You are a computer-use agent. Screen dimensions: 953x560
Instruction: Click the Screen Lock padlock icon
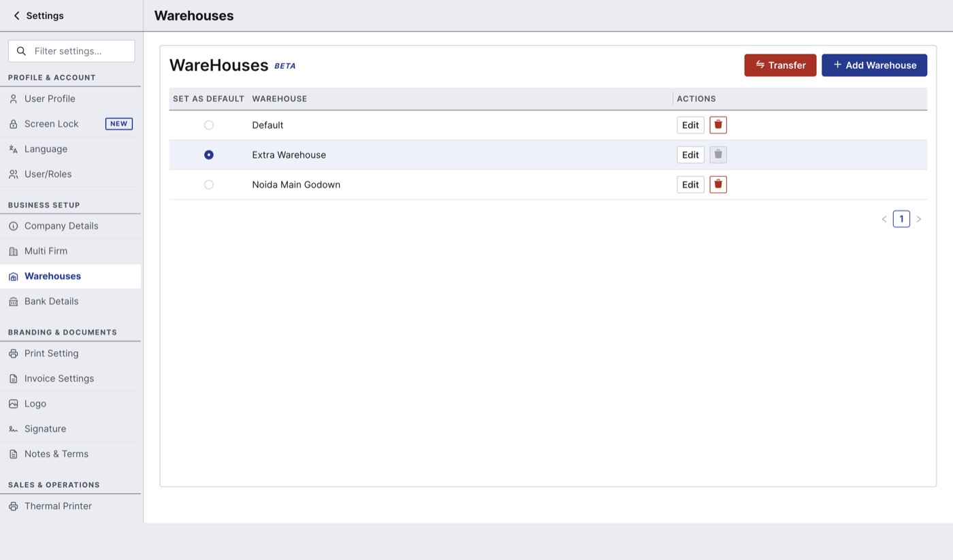(x=13, y=124)
